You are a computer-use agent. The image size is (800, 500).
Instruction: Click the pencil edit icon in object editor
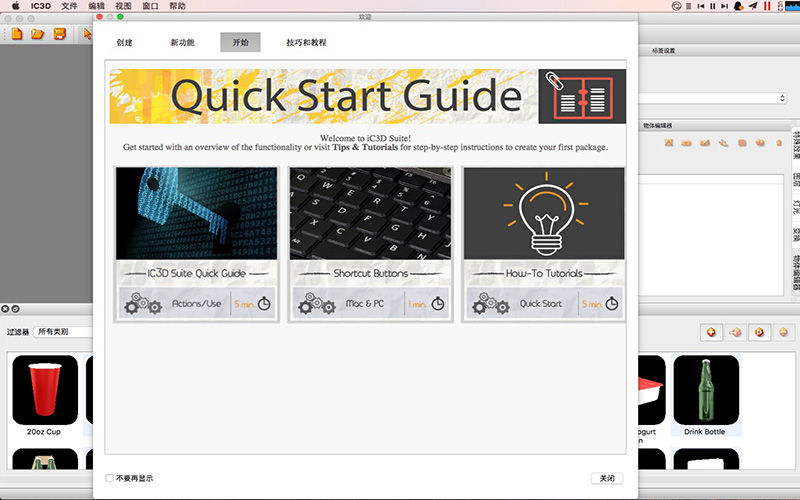[705, 143]
